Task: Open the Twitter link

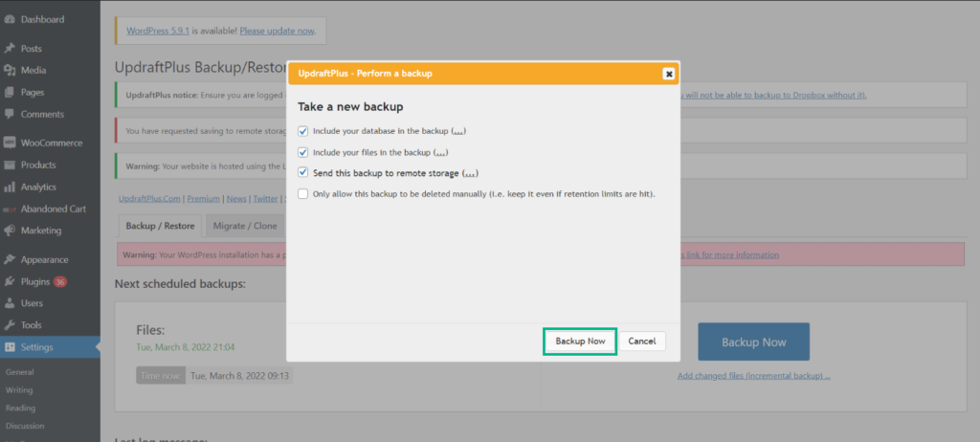Action: coord(265,198)
